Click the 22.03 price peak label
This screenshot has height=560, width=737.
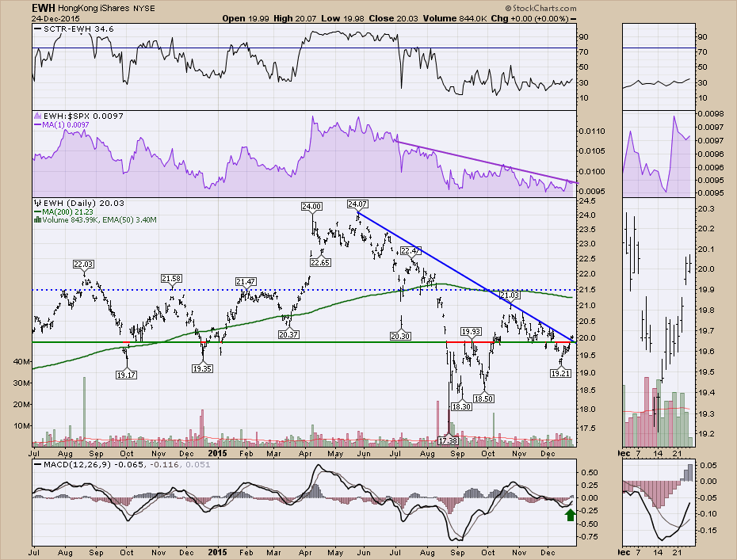[84, 265]
